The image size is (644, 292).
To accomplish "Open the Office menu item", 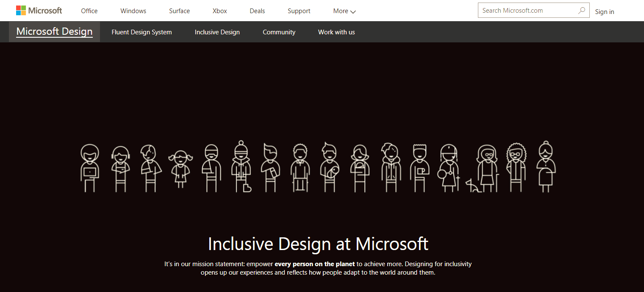I will click(89, 11).
